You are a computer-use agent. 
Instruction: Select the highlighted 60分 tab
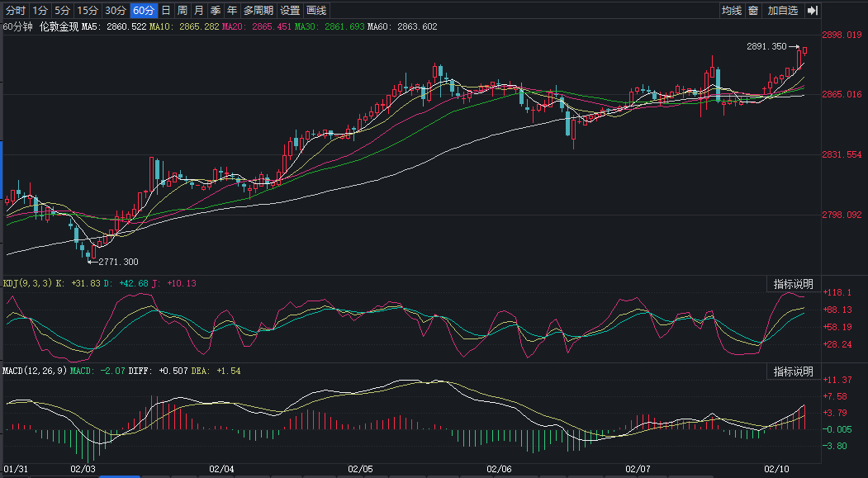tap(144, 10)
